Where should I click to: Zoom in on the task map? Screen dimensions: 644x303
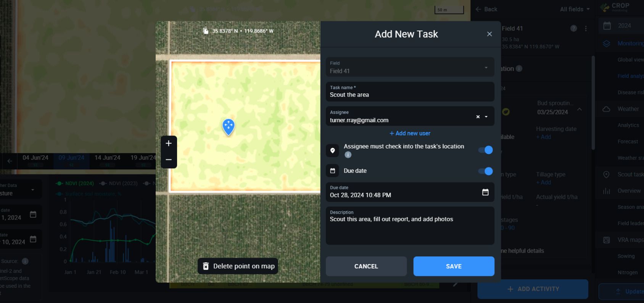[169, 143]
